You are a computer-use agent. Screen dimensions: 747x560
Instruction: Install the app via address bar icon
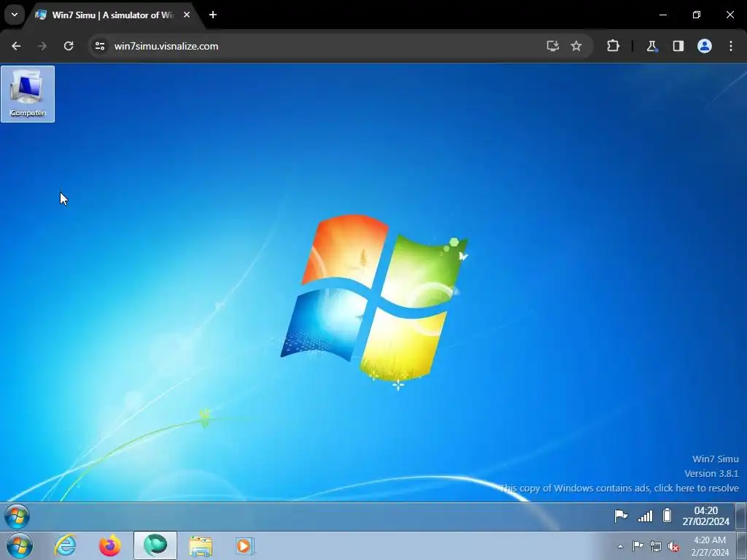coord(553,46)
